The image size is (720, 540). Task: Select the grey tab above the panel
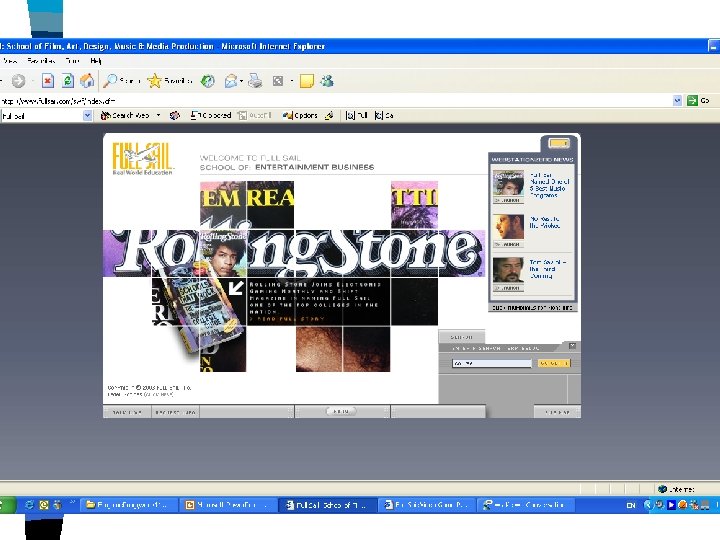(x=461, y=337)
